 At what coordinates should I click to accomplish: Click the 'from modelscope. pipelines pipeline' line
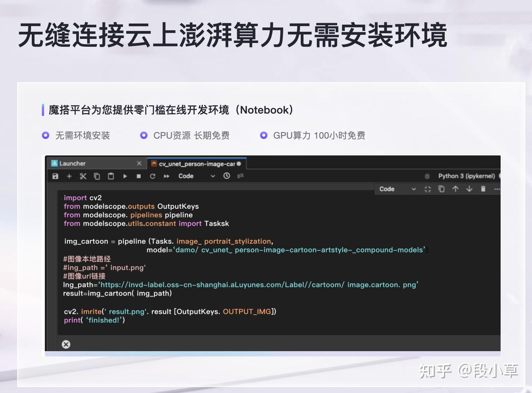click(128, 215)
